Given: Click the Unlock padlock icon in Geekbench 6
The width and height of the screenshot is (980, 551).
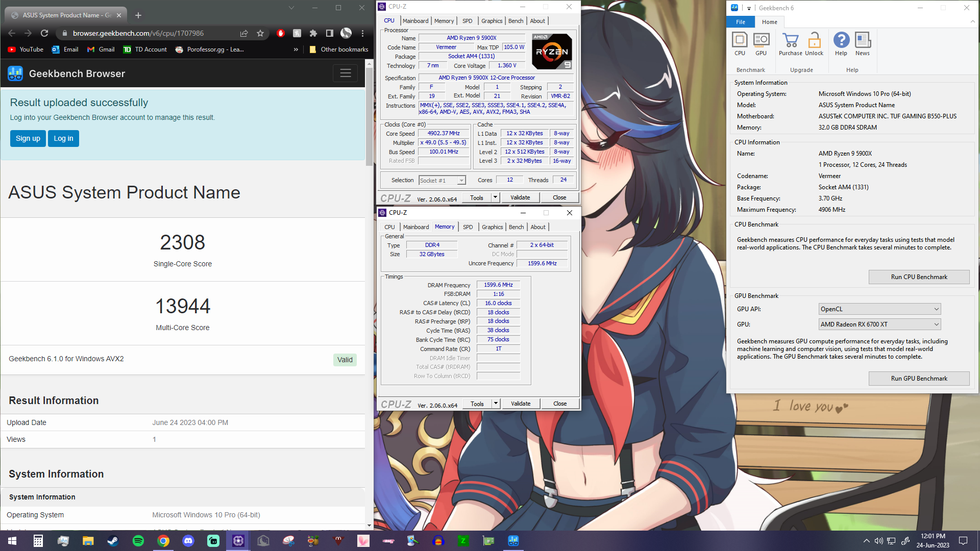Looking at the screenshot, I should [x=814, y=44].
